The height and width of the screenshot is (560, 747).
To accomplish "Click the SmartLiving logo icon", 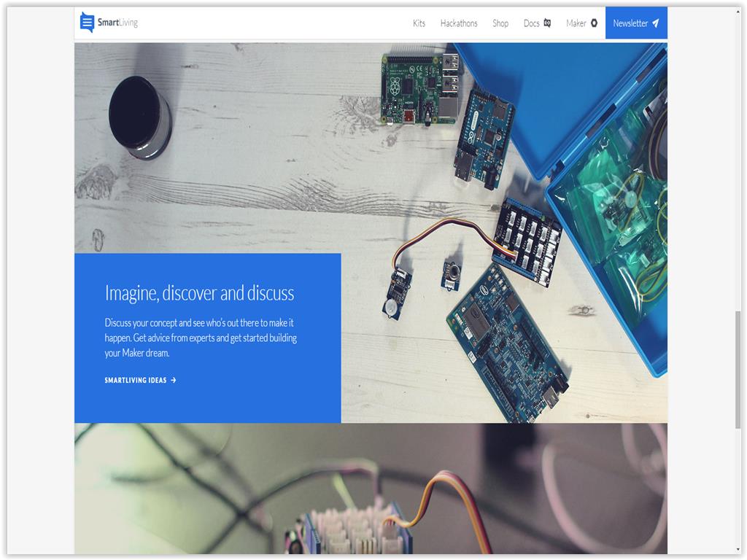I will pyautogui.click(x=88, y=23).
